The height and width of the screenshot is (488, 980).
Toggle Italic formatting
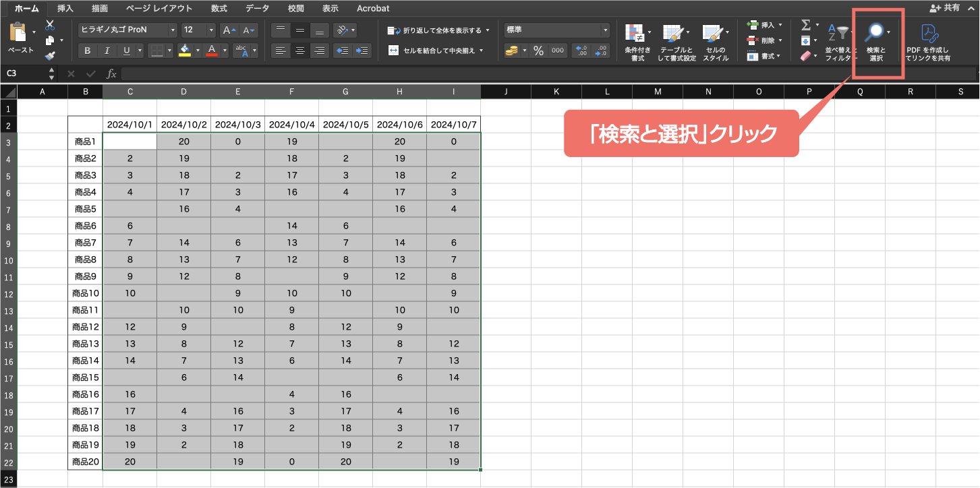click(x=107, y=51)
